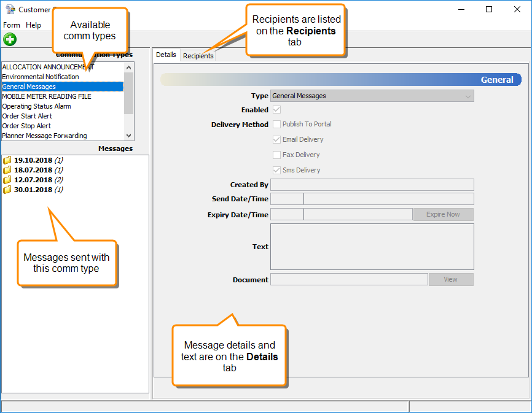This screenshot has height=413, width=532.
Task: Open the 18.07.2018 messages folder icon
Action: [7, 170]
